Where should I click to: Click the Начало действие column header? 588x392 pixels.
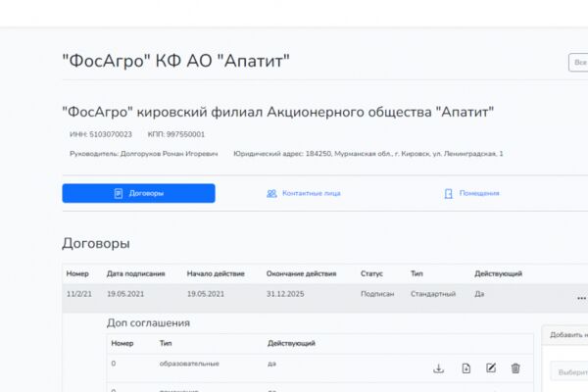click(216, 273)
